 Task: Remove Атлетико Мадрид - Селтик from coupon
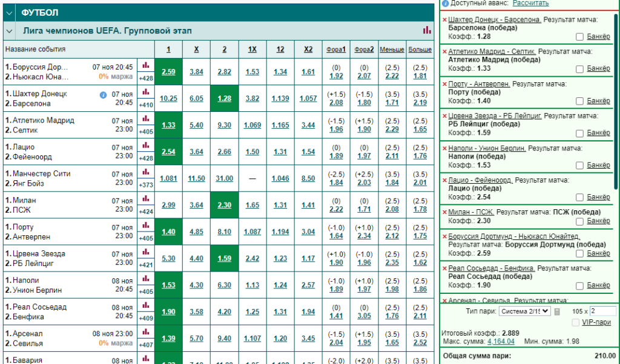coord(444,52)
